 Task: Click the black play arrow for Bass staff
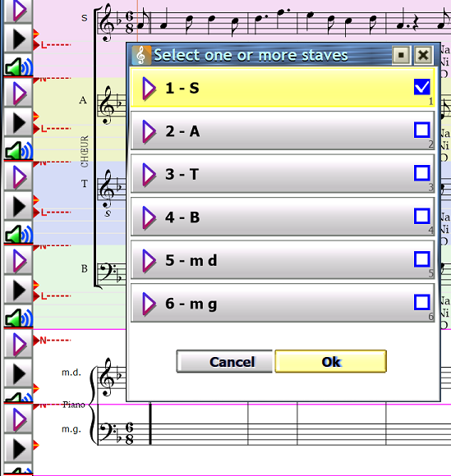[x=18, y=290]
